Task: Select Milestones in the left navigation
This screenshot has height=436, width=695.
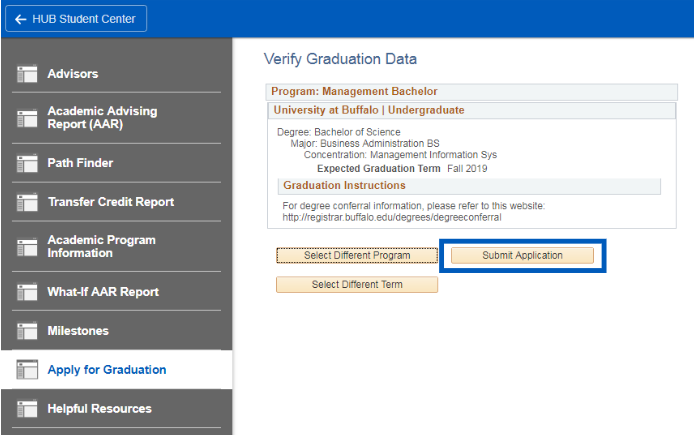Action: tap(78, 331)
